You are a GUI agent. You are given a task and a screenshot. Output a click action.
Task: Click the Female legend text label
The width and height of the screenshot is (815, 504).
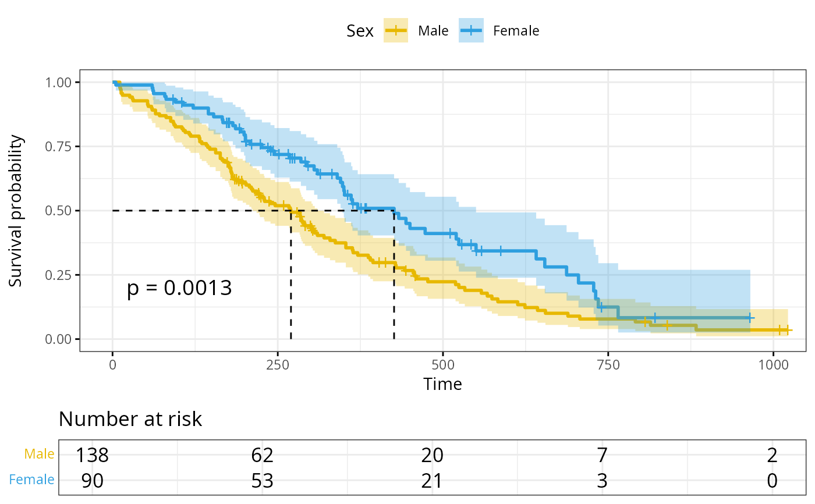click(x=516, y=31)
